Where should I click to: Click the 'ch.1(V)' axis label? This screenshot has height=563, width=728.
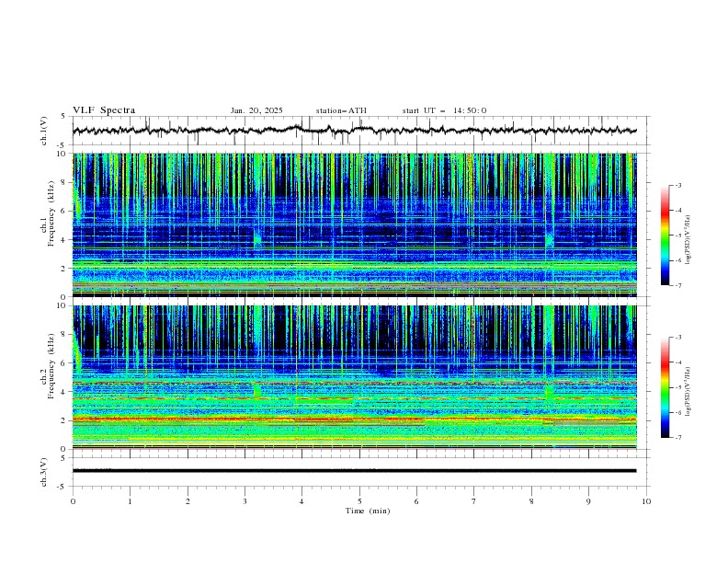click(x=44, y=131)
